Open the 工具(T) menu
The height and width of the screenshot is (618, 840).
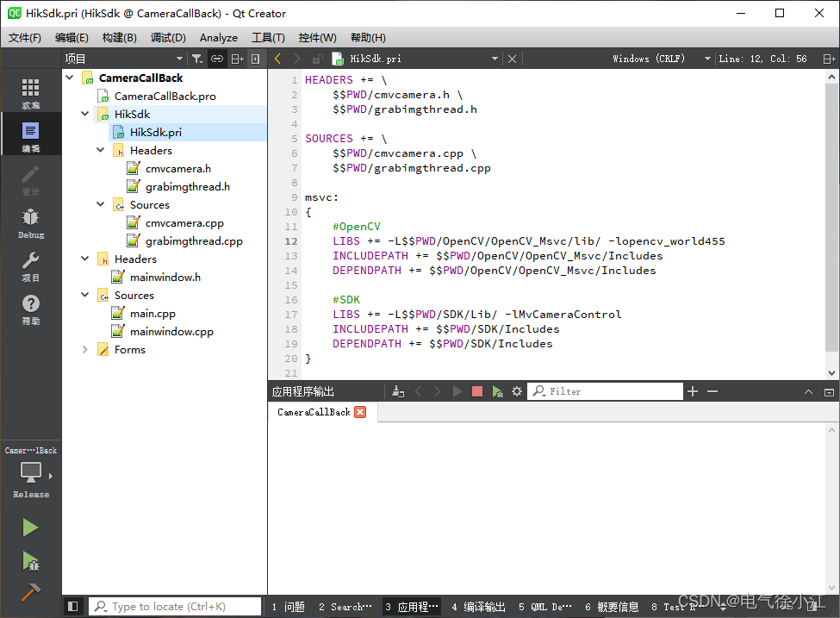click(269, 38)
